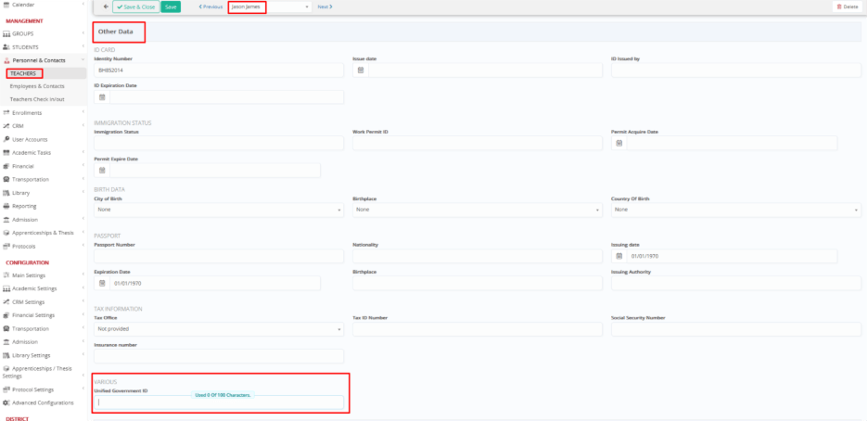The image size is (868, 421).
Task: Go to the Next teacher record
Action: 325,6
